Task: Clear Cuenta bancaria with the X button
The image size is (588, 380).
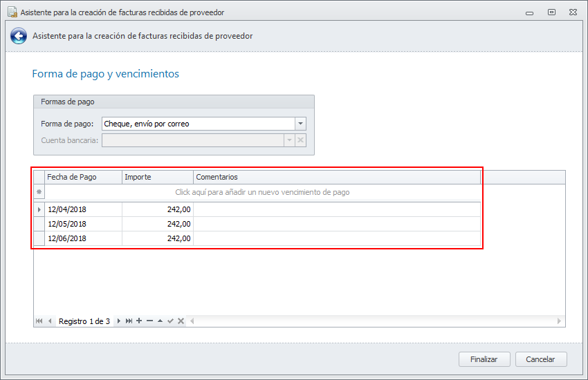Action: pos(300,140)
